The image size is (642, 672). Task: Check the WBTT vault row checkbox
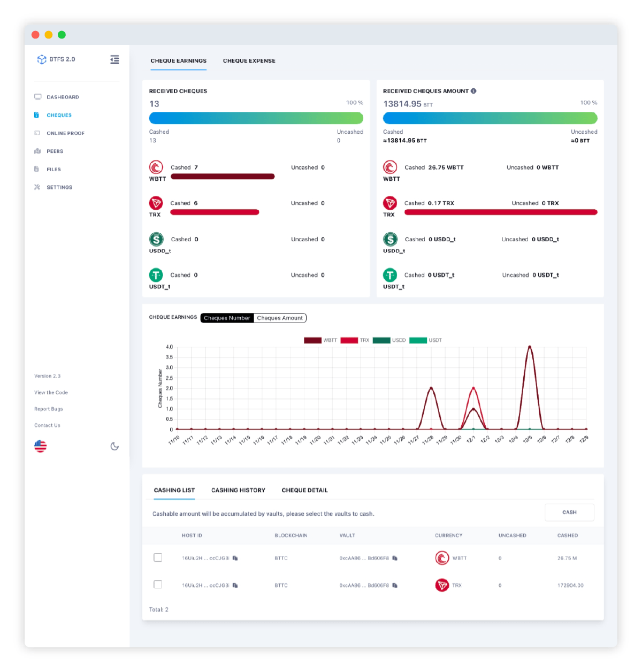click(158, 558)
